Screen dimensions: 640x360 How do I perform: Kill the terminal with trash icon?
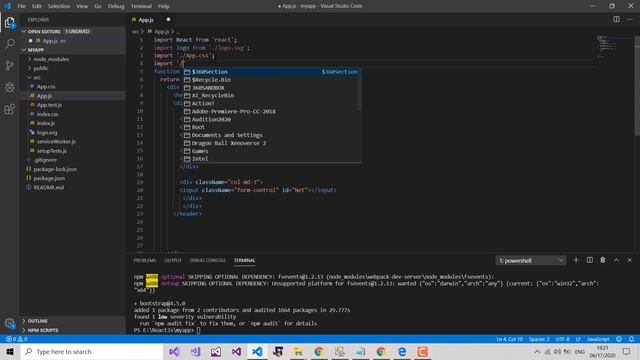[x=603, y=260]
